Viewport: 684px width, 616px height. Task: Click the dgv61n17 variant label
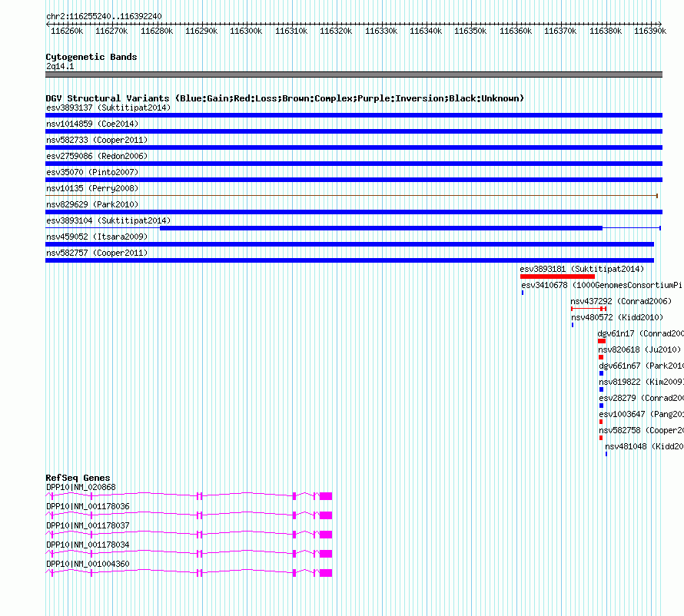pyautogui.click(x=640, y=333)
